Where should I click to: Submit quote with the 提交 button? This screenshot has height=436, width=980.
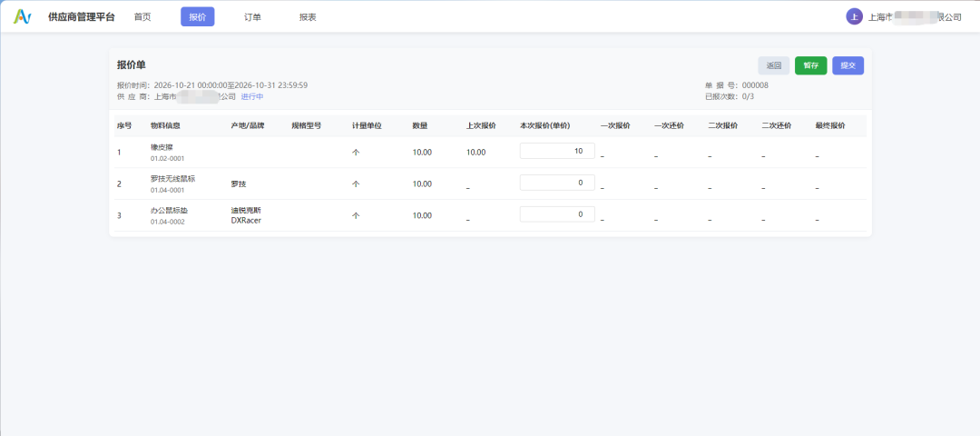[x=848, y=65]
